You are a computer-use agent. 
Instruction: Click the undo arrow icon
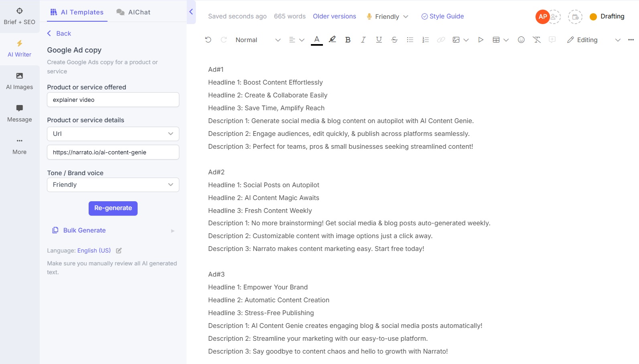pyautogui.click(x=208, y=40)
